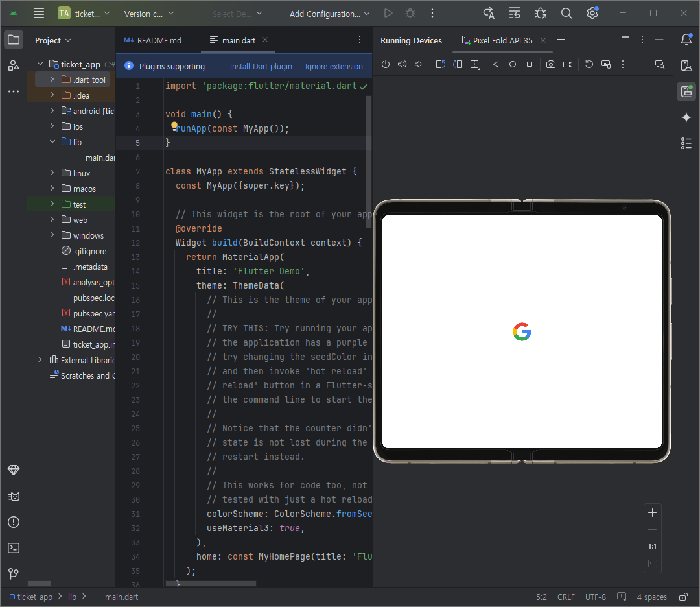The image size is (700, 607).
Task: Rotate emulator right
Action: (x=458, y=64)
